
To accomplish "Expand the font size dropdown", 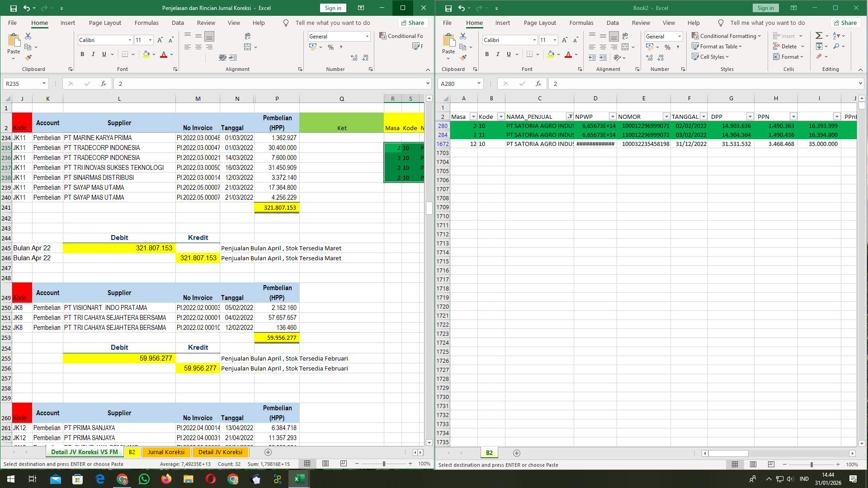I will point(150,40).
